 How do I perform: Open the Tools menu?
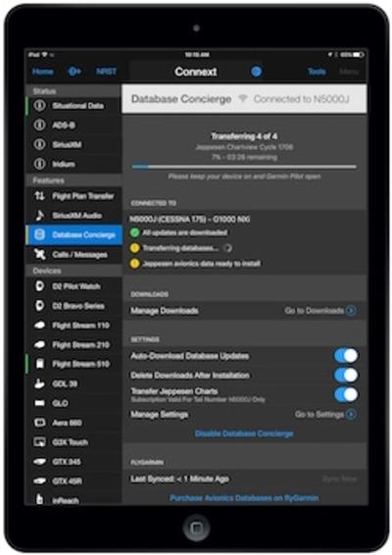317,72
